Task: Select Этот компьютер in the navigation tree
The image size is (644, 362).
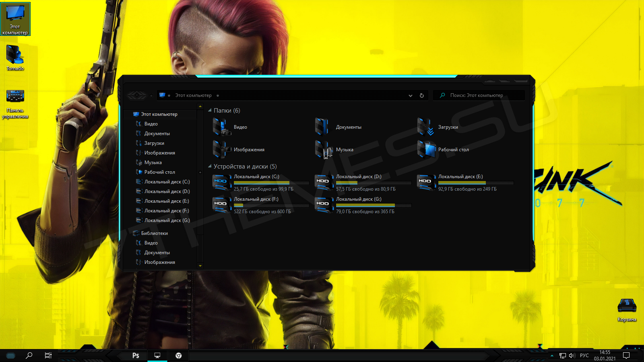Action: 160,114
